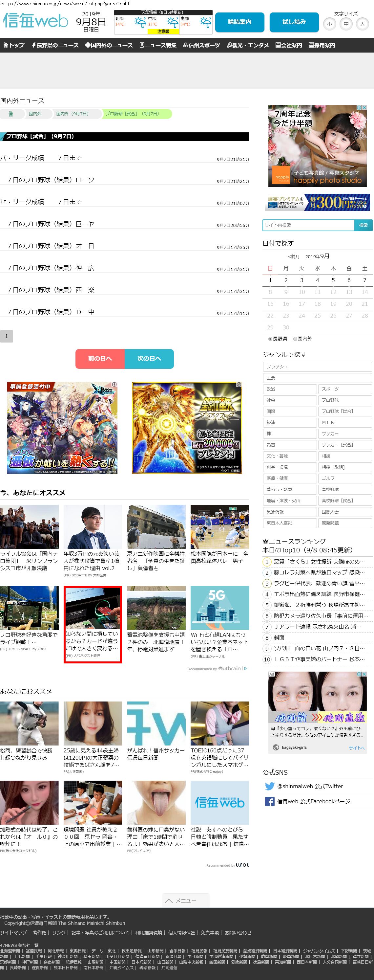Go to previous month via <前月

(293, 256)
